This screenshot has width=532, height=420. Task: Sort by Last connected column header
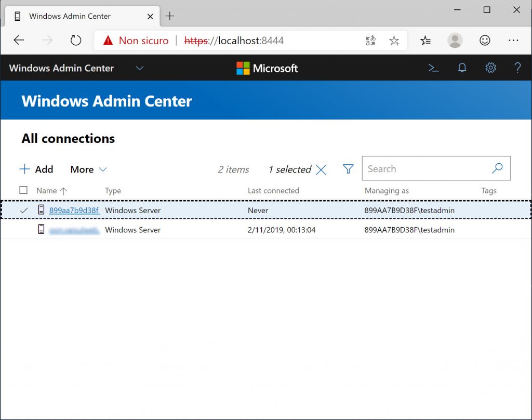(273, 190)
